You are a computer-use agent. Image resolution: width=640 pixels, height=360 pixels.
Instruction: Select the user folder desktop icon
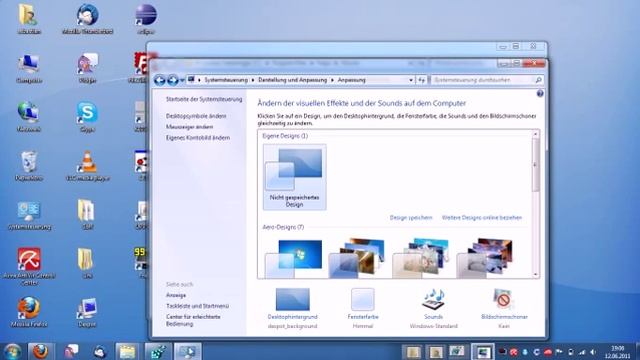(x=29, y=18)
